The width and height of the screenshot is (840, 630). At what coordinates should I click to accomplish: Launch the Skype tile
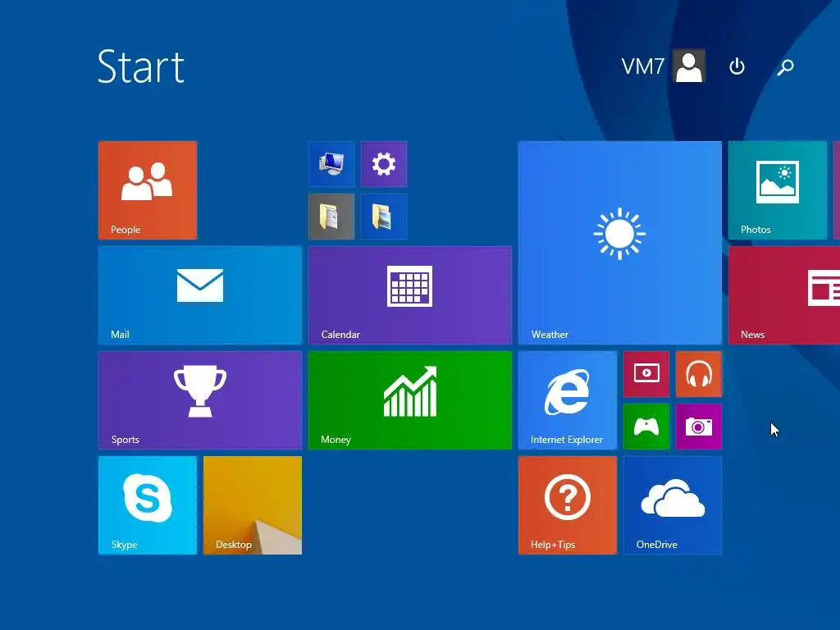point(148,505)
